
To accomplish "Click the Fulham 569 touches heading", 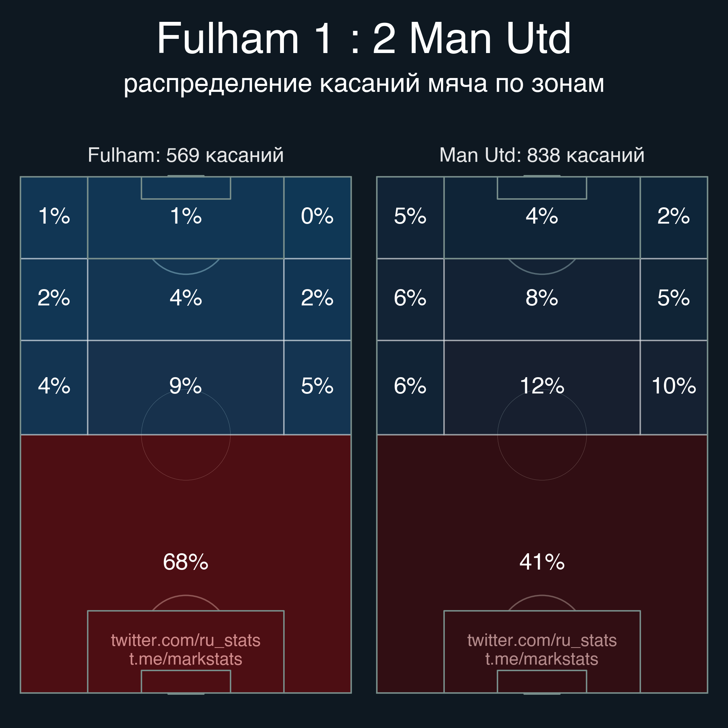I will point(186,155).
